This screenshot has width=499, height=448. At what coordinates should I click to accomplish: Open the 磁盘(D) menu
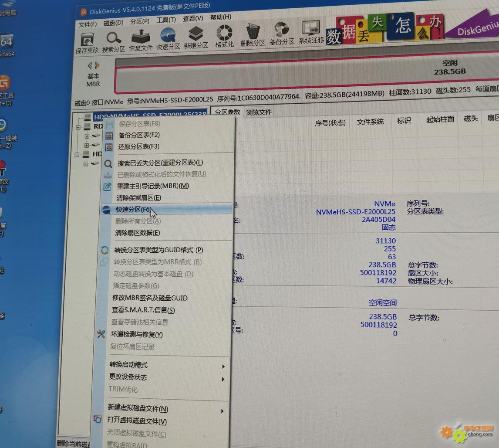[x=113, y=23]
